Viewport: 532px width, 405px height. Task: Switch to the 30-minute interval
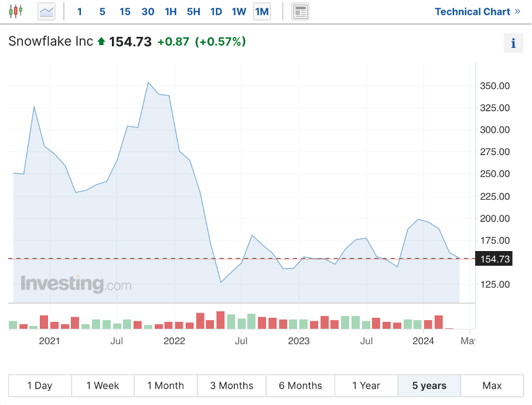pos(148,11)
